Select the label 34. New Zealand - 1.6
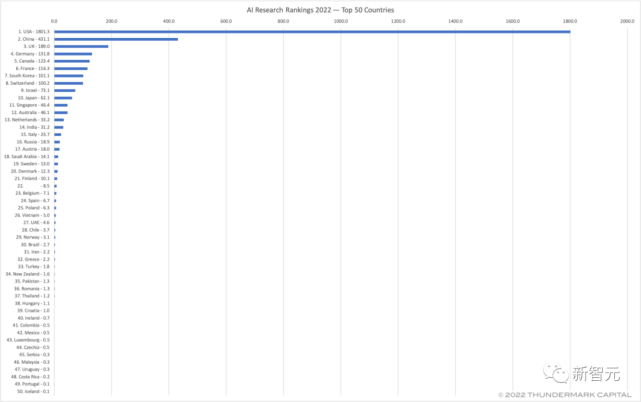The image size is (641, 402). [27, 274]
